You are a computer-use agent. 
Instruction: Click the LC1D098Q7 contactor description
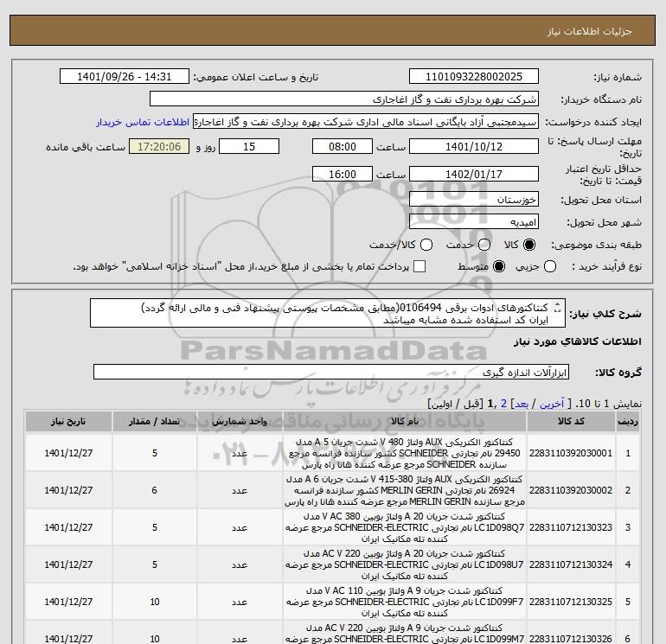pyautogui.click(x=405, y=527)
